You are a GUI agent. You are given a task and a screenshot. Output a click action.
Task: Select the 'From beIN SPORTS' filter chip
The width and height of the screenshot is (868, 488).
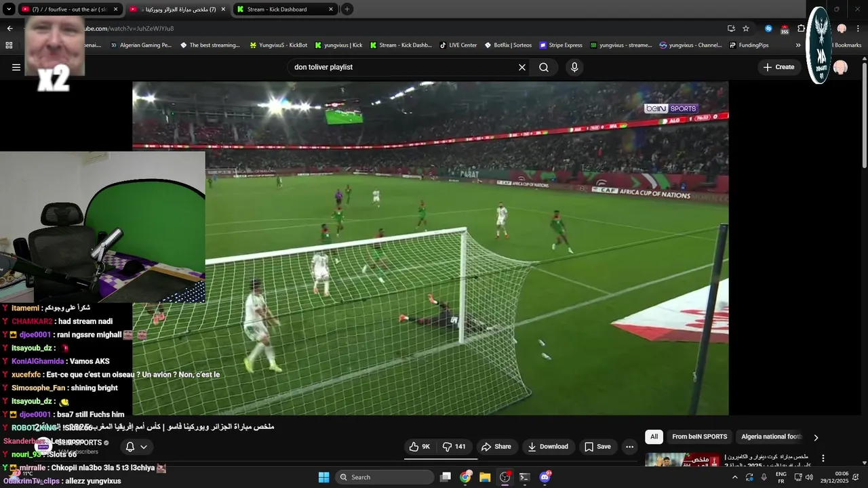[699, 437]
